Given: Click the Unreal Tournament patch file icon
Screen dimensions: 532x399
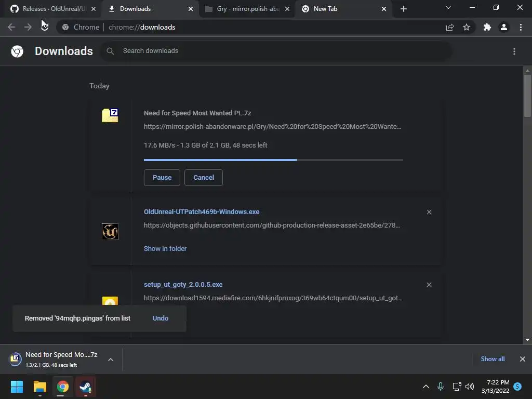Looking at the screenshot, I should [x=110, y=232].
